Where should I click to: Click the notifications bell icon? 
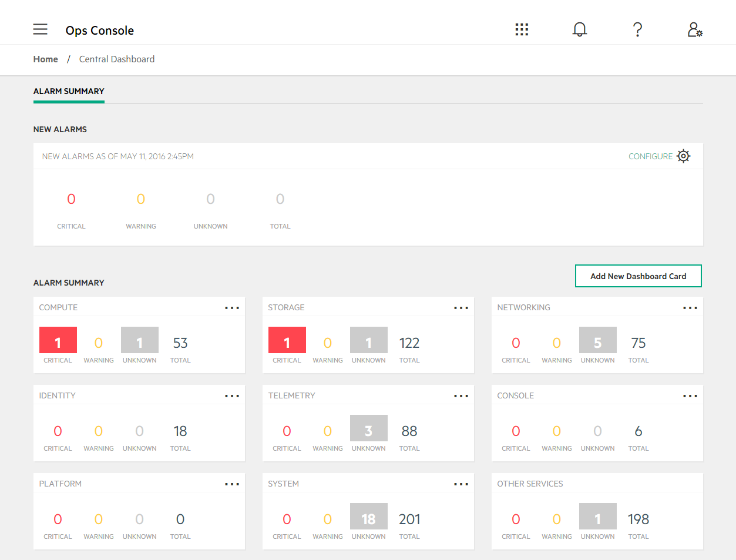click(580, 29)
